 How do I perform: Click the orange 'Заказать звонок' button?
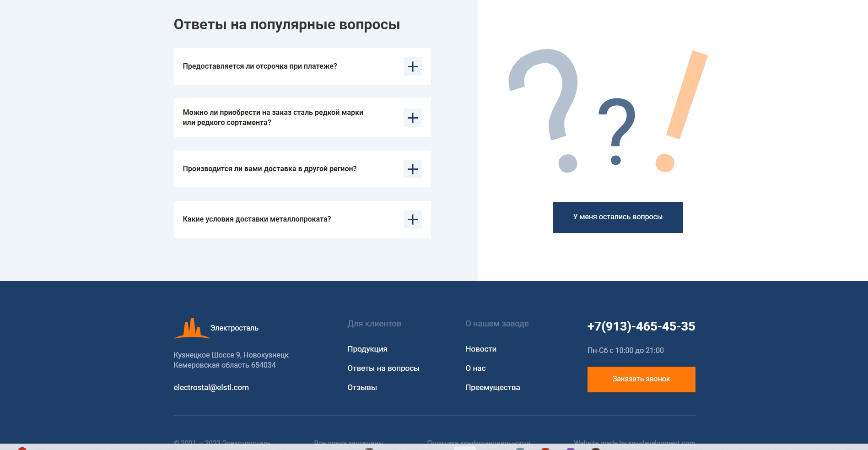point(641,379)
